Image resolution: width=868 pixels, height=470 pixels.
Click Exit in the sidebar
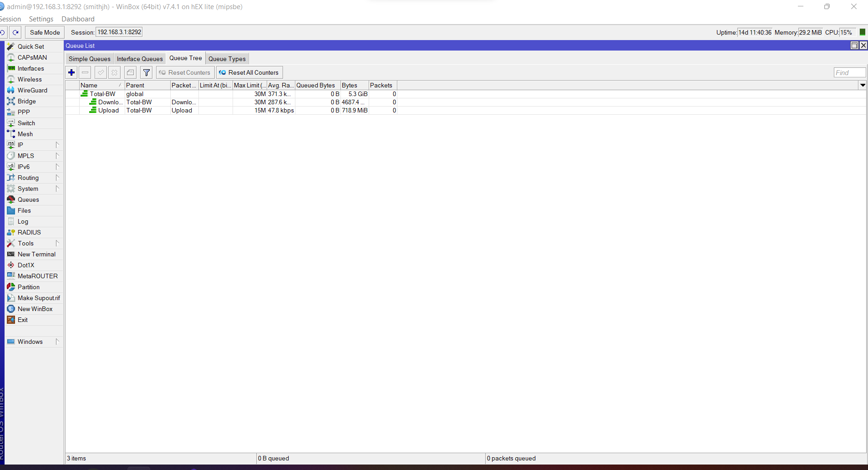pyautogui.click(x=34, y=320)
